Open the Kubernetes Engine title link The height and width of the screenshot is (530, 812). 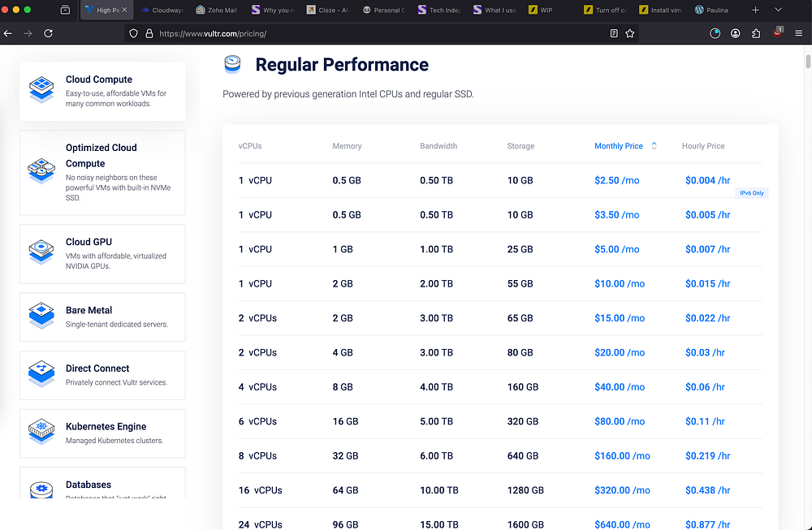click(x=106, y=426)
